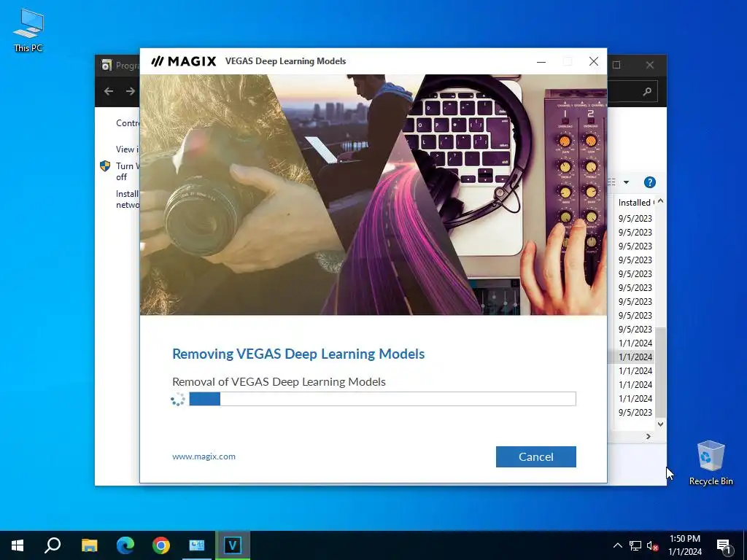Switch to the Control Panel taskbar item
The image size is (747, 560).
pyautogui.click(x=197, y=545)
